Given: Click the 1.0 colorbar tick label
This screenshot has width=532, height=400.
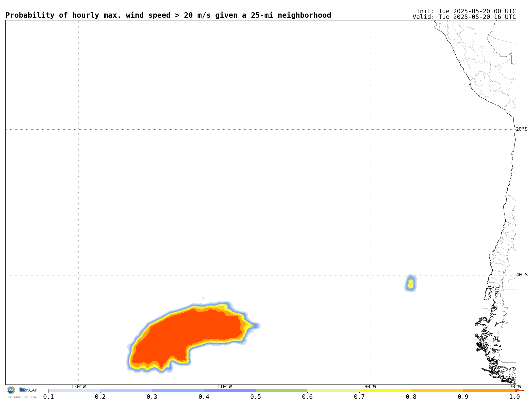Looking at the screenshot, I should tap(515, 397).
